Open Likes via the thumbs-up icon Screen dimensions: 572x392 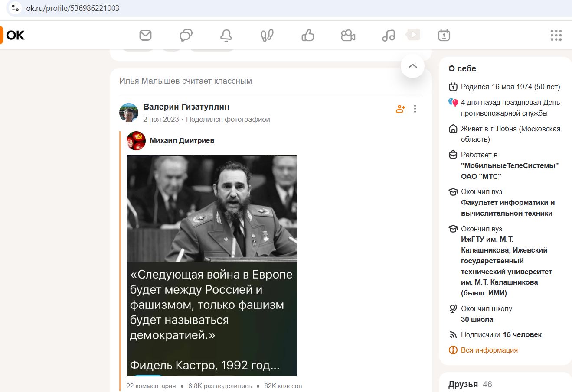pos(307,36)
